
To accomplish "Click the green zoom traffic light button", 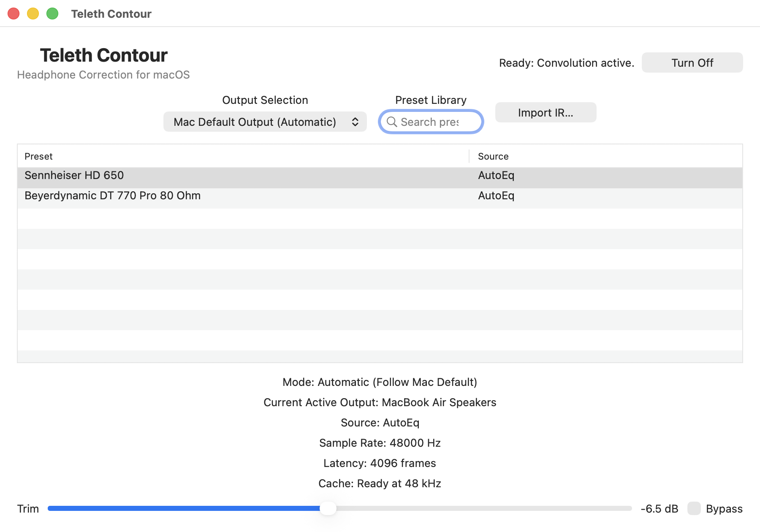I will pos(52,14).
